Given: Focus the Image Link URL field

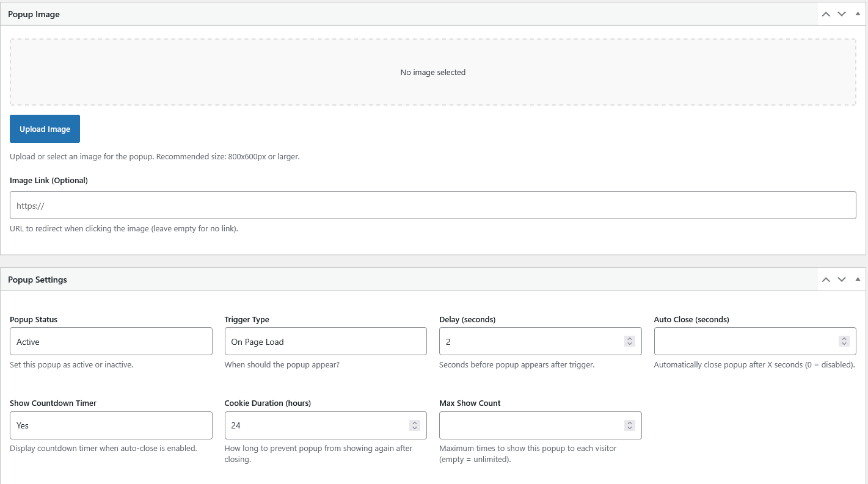Looking at the screenshot, I should 433,206.
